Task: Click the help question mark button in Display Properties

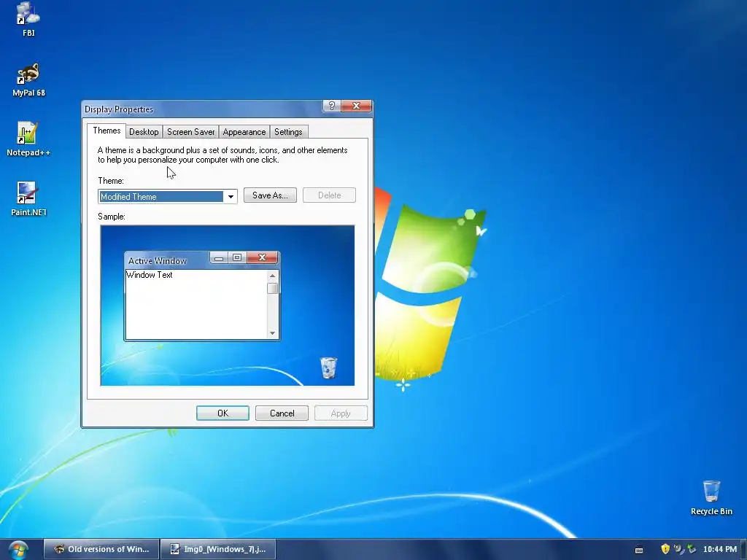Action: pyautogui.click(x=332, y=106)
